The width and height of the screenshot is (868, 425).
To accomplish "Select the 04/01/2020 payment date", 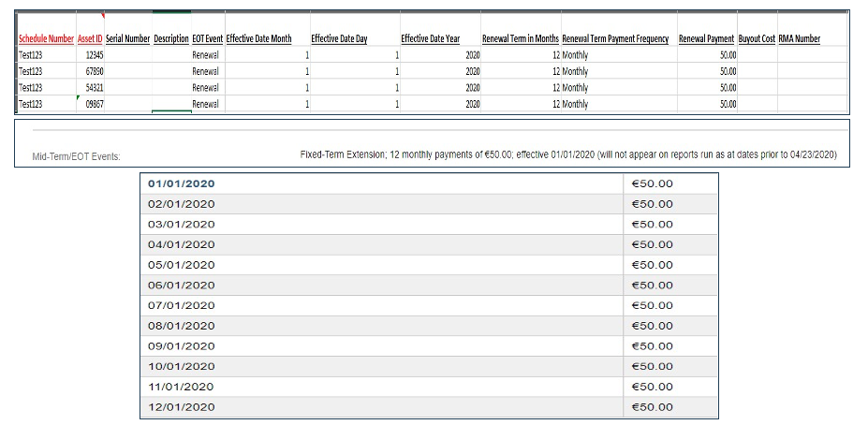I will click(181, 244).
